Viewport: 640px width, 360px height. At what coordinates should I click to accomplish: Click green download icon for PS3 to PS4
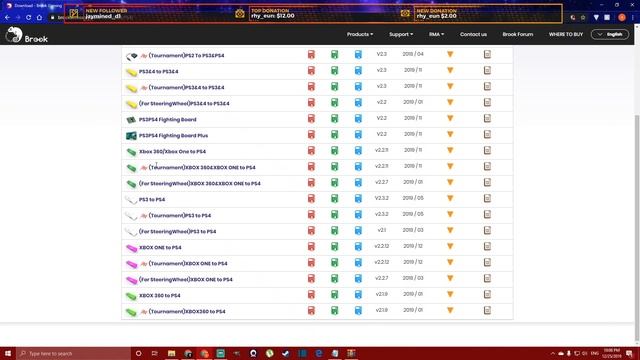pyautogui.click(x=334, y=198)
